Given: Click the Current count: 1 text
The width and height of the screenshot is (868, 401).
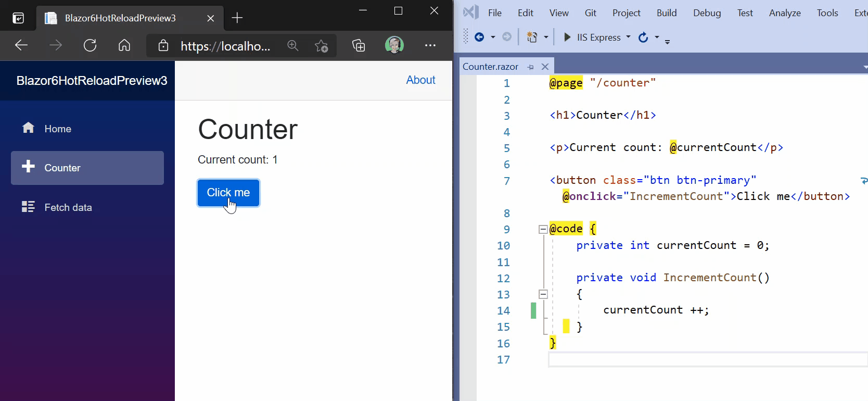Looking at the screenshot, I should pos(238,160).
